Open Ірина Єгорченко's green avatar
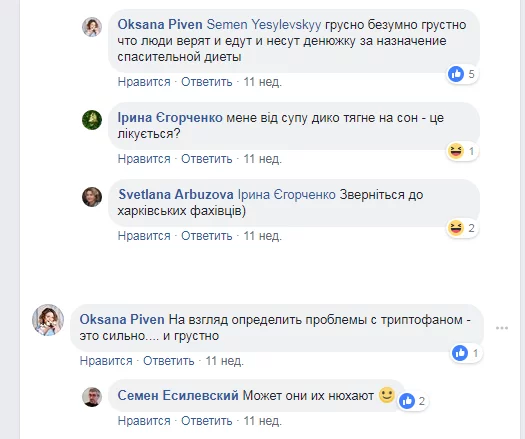This screenshot has width=525, height=439. coord(92,120)
